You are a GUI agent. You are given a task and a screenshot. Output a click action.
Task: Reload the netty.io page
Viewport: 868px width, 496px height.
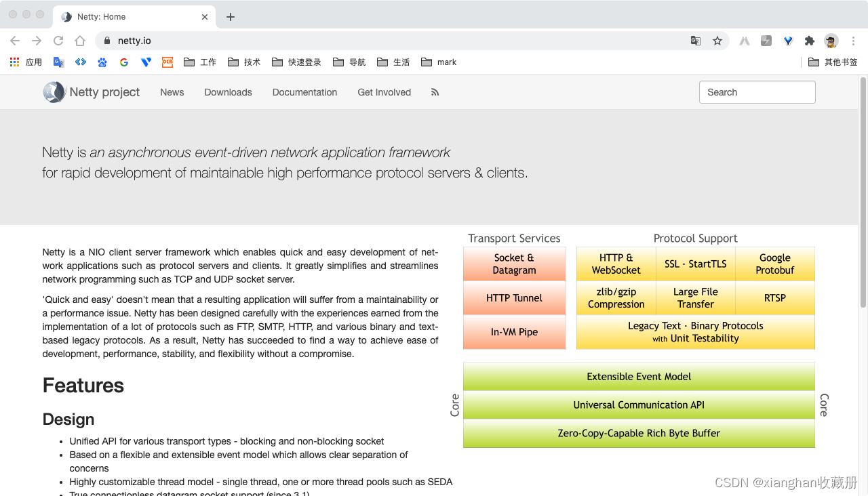coord(58,41)
